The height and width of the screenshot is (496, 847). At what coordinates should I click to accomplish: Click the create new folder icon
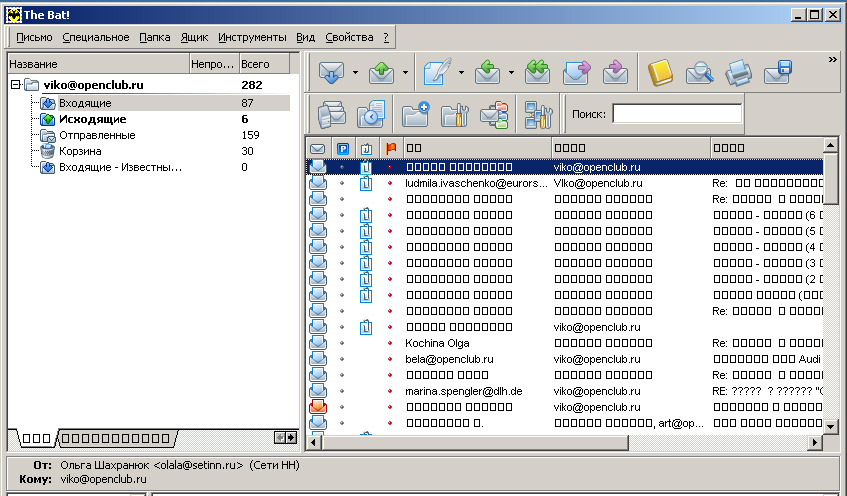tap(415, 115)
